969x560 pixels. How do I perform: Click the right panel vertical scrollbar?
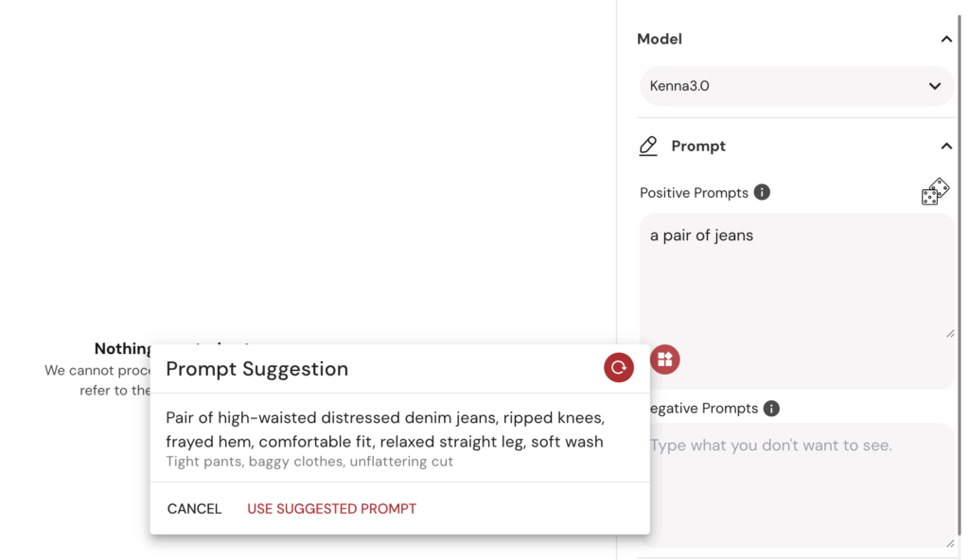point(960,272)
